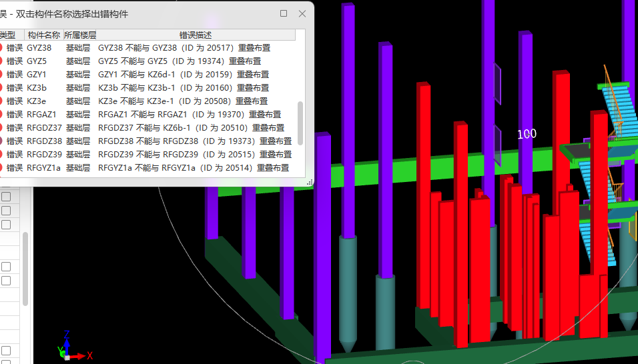Tick the top checkbox in the upper group of three
The width and height of the screenshot is (638, 364).
point(6,197)
